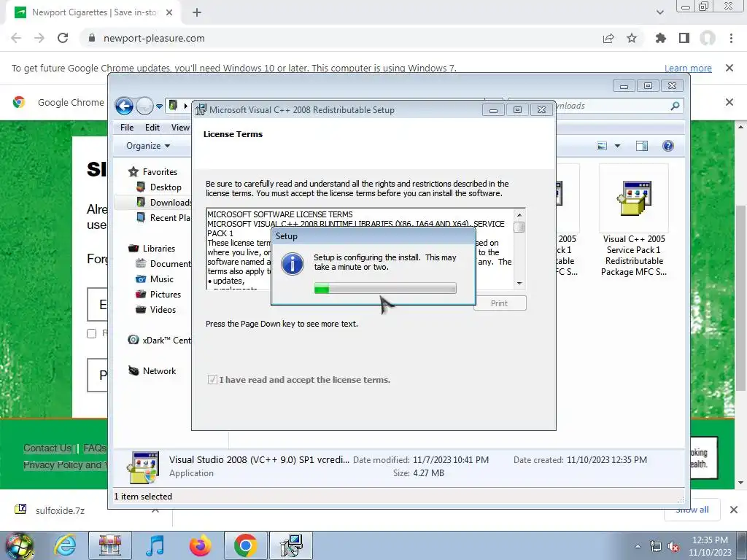Open the music player taskbar icon
The height and width of the screenshot is (560, 747).
tap(155, 545)
